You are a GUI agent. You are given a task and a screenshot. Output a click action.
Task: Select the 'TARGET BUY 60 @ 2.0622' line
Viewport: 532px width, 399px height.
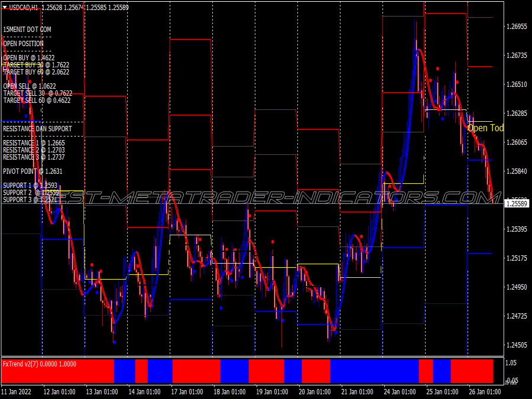(36, 72)
